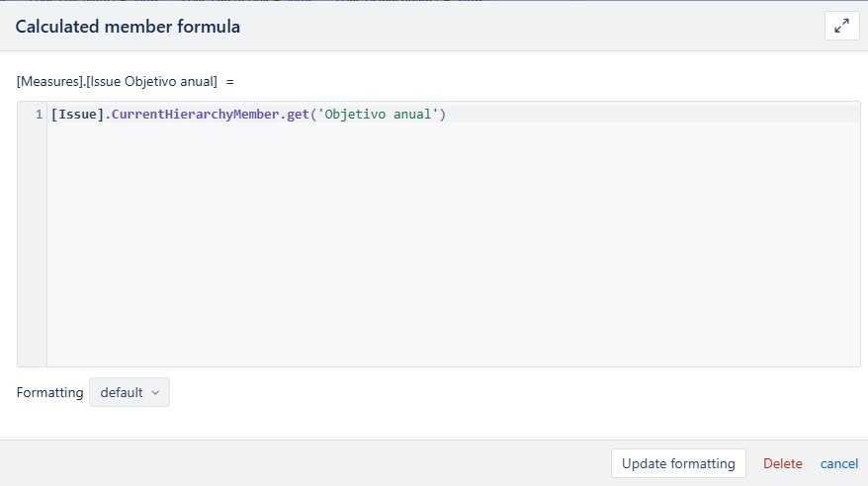
Task: Delete this calculated member
Action: pos(782,463)
